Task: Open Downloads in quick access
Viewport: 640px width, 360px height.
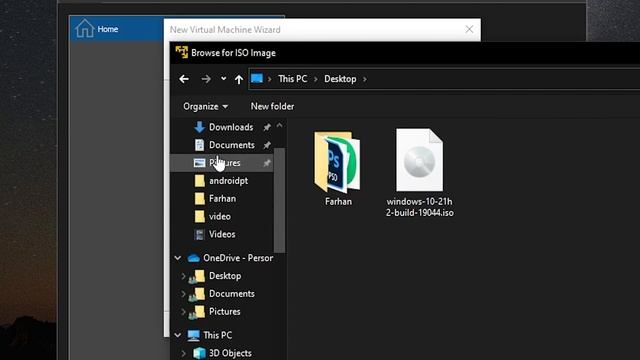Action: pyautogui.click(x=231, y=127)
